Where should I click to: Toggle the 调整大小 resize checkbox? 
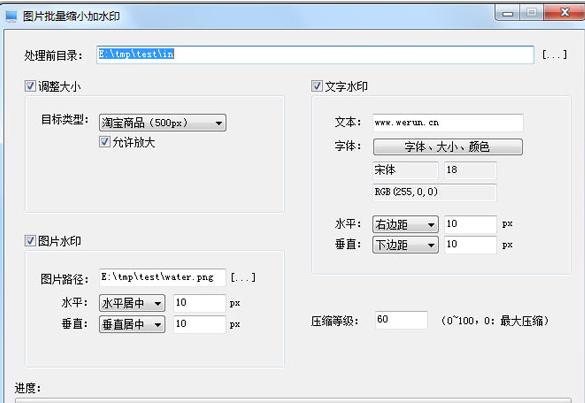(30, 86)
